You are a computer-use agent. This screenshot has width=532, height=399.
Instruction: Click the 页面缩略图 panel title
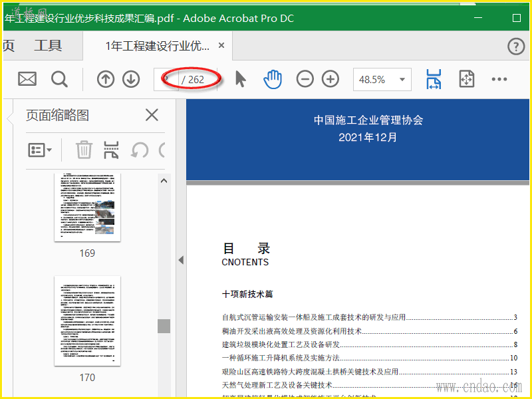(x=57, y=115)
